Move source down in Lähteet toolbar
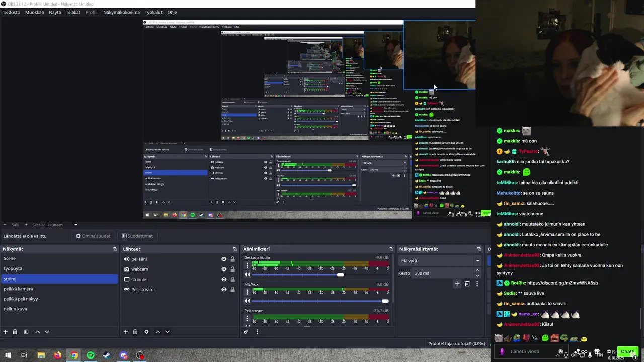The height and width of the screenshot is (362, 644). click(x=168, y=332)
